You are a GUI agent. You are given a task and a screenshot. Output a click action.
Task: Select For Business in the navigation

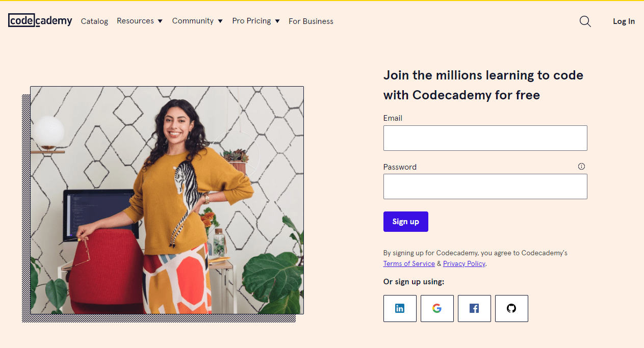click(x=311, y=21)
